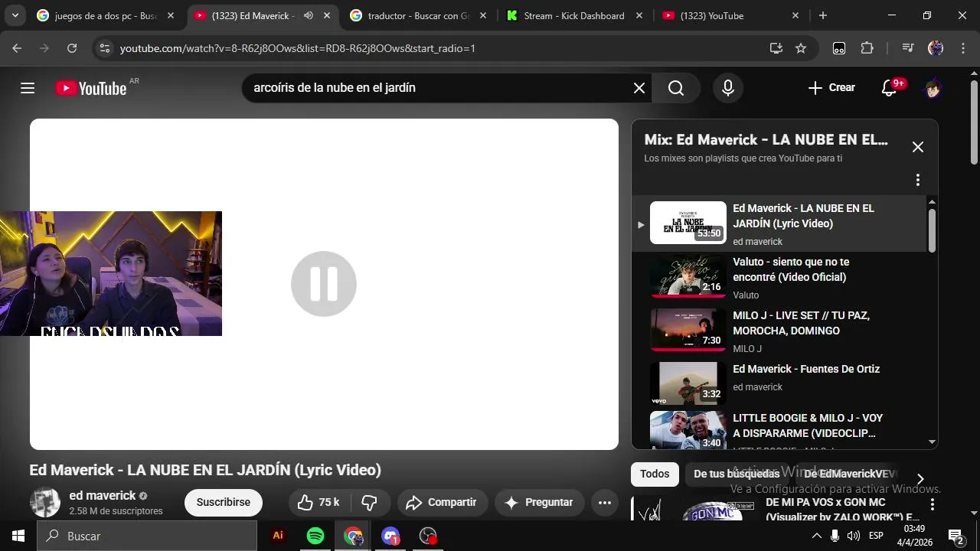Click the address bar URL
980x551 pixels.
coord(298,48)
